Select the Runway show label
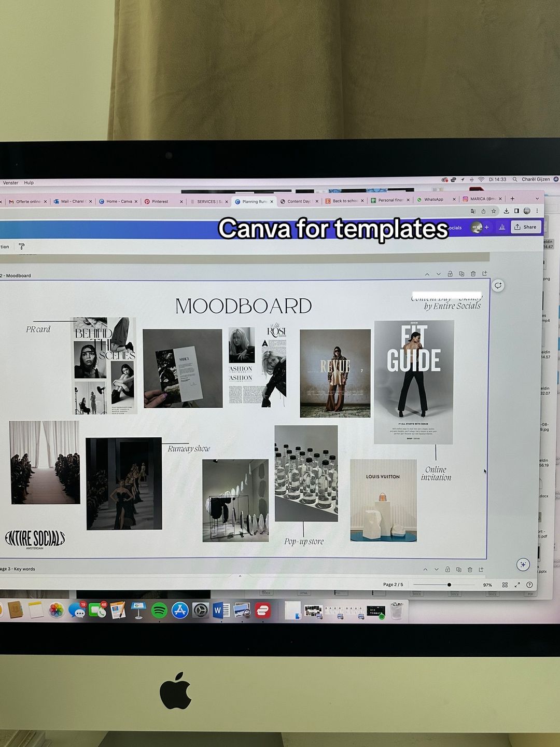Image resolution: width=560 pixels, height=747 pixels. pos(189,448)
